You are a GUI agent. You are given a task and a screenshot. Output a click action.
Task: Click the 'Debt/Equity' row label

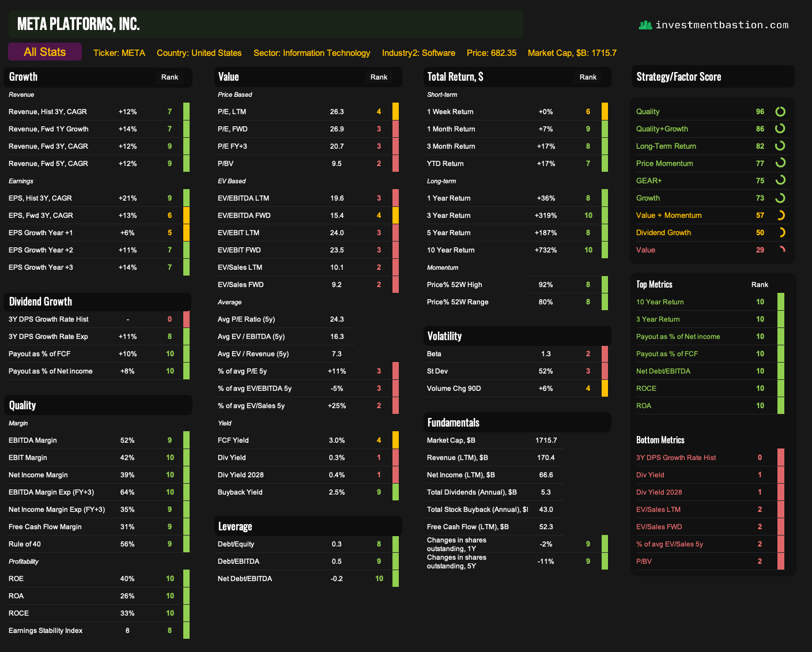[236, 544]
